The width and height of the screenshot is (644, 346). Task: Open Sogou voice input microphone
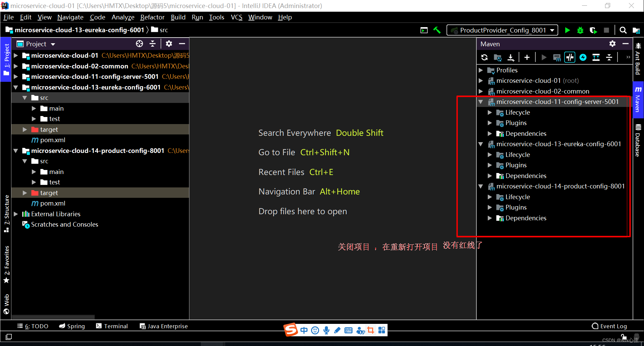pos(326,331)
